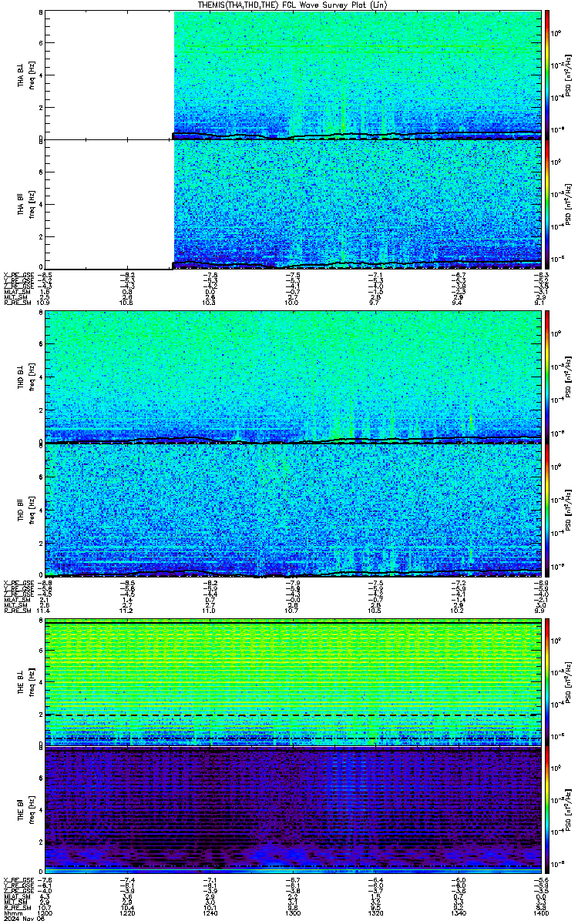The width and height of the screenshot is (578, 924).
Task: Click the 'THE B∥ freq [Hz]' axis label
Action: [26, 811]
